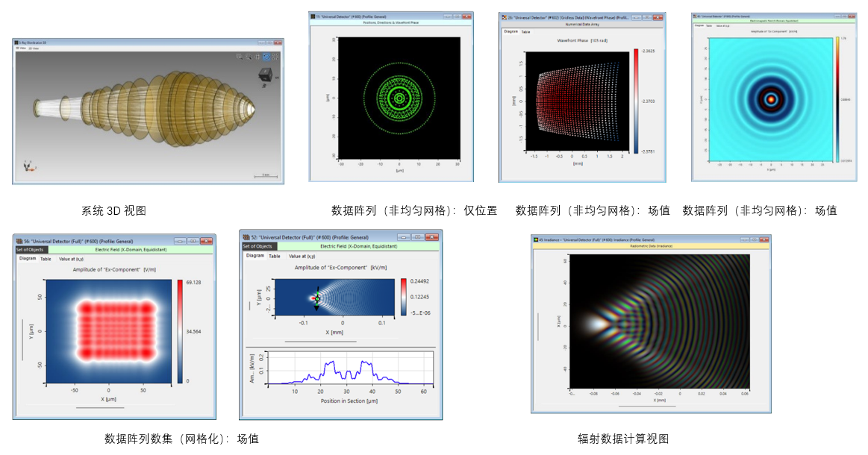Click the '系统 3D 视图' caption

(113, 211)
